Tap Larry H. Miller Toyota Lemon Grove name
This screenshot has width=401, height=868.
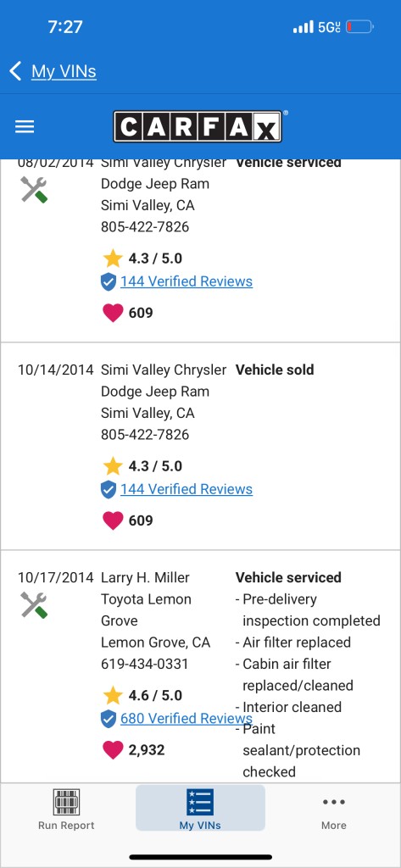tap(146, 599)
